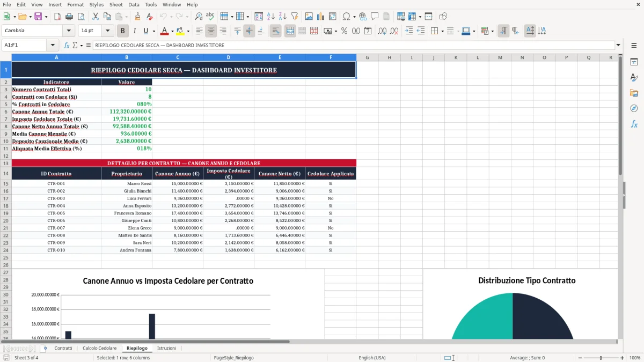Click the Format as Percent icon

[344, 31]
